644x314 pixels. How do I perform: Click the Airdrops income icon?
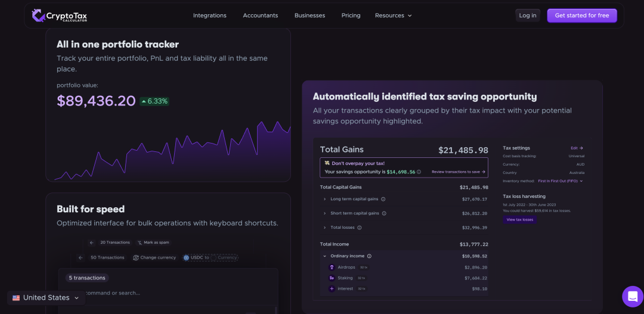coord(332,268)
